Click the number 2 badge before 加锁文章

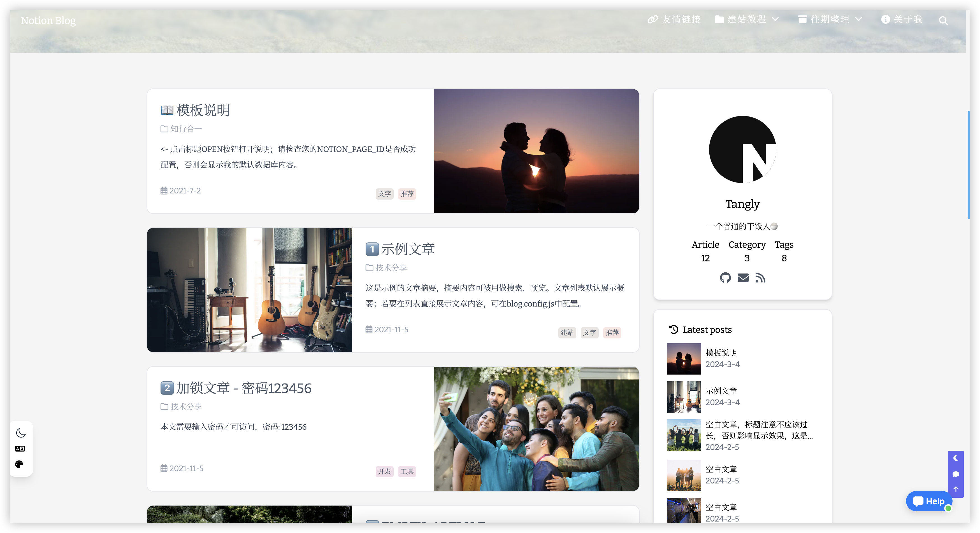pos(167,388)
